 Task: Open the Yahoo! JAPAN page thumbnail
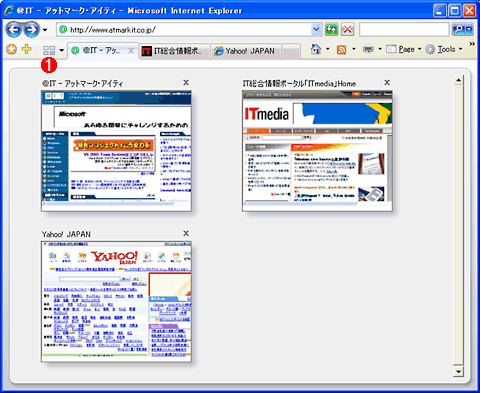[x=116, y=302]
